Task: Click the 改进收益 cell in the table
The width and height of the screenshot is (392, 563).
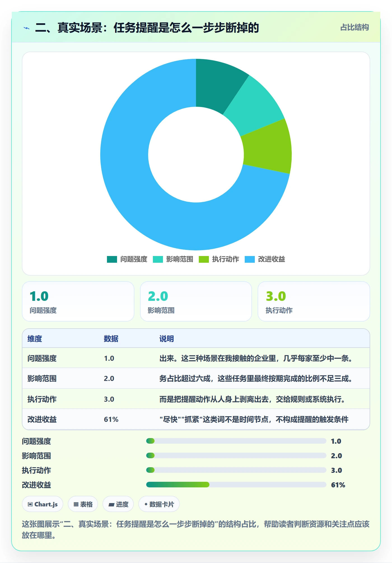Action: (x=42, y=419)
